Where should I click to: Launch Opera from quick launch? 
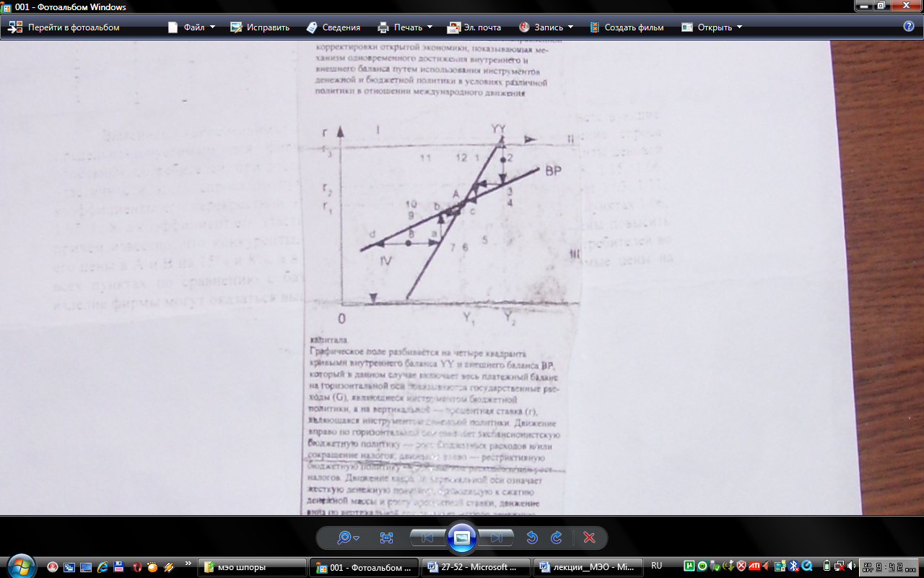point(136,567)
